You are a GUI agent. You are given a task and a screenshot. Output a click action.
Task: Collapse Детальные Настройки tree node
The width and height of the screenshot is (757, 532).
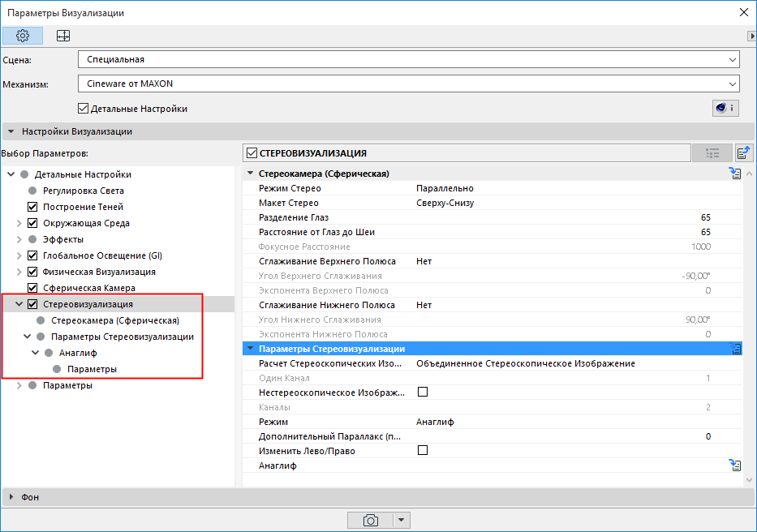[x=11, y=174]
